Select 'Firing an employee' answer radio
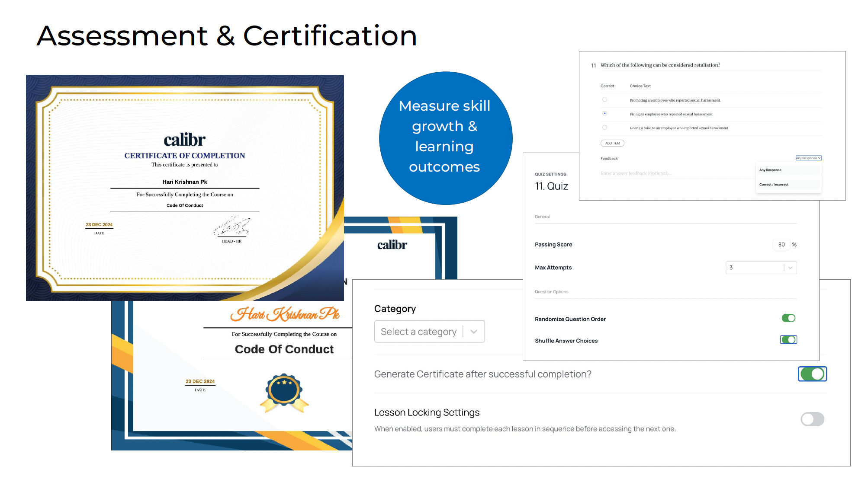 pyautogui.click(x=604, y=113)
